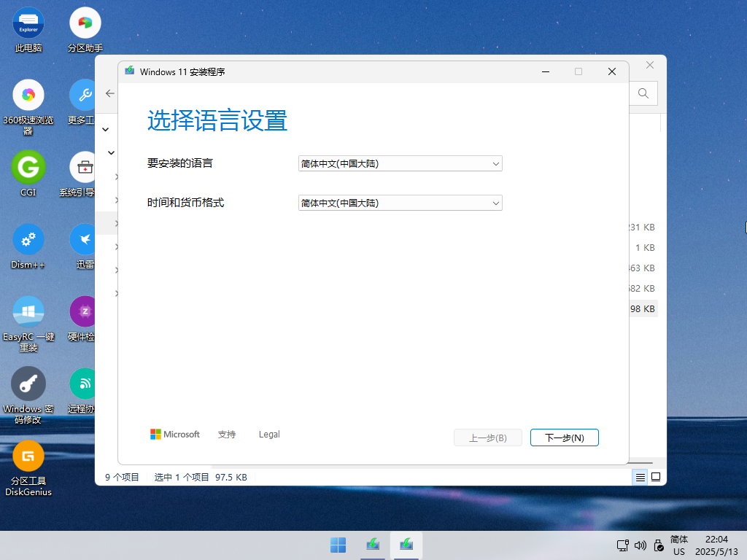747x560 pixels.
Task: Click the Windows Start button on taskbar
Action: 338,545
